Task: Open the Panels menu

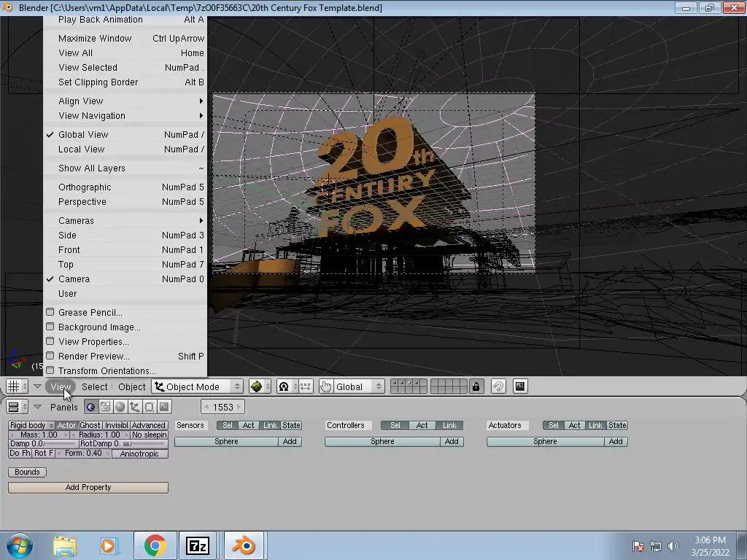Action: (64, 407)
